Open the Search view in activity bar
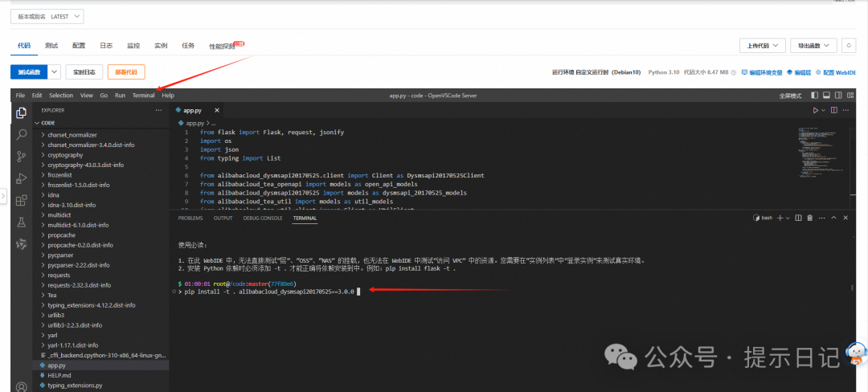868x392 pixels. (22, 134)
